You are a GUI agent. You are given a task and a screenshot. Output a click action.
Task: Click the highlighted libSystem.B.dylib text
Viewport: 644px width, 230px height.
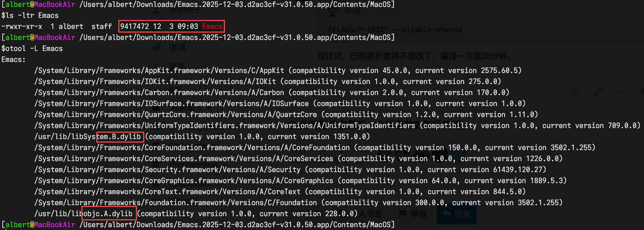tap(120, 137)
